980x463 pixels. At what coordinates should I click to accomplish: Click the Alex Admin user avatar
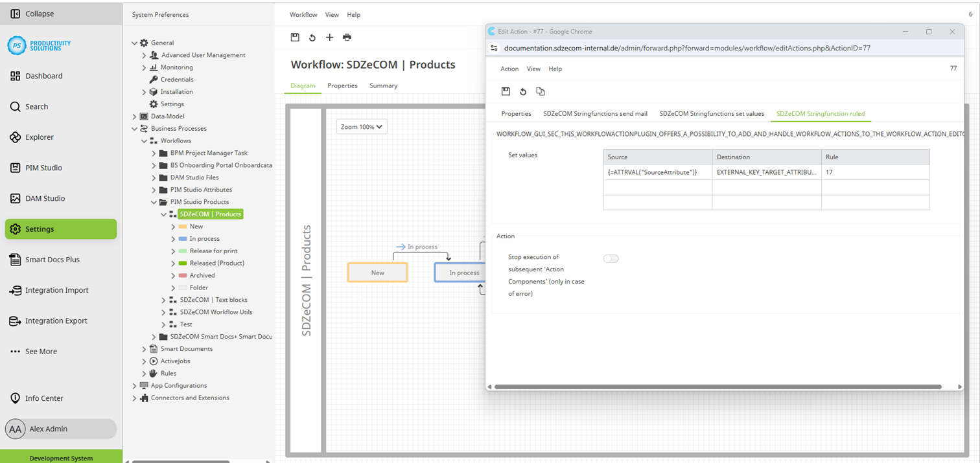click(16, 429)
